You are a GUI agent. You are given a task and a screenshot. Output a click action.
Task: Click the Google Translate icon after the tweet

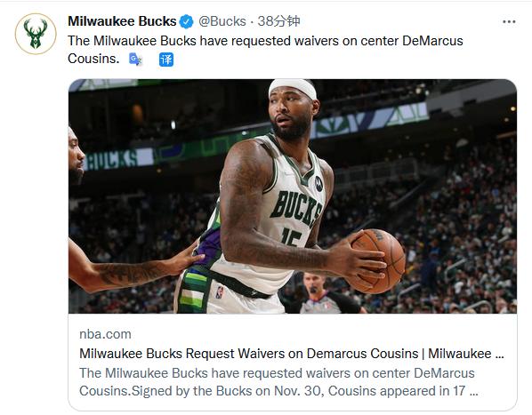click(x=135, y=60)
